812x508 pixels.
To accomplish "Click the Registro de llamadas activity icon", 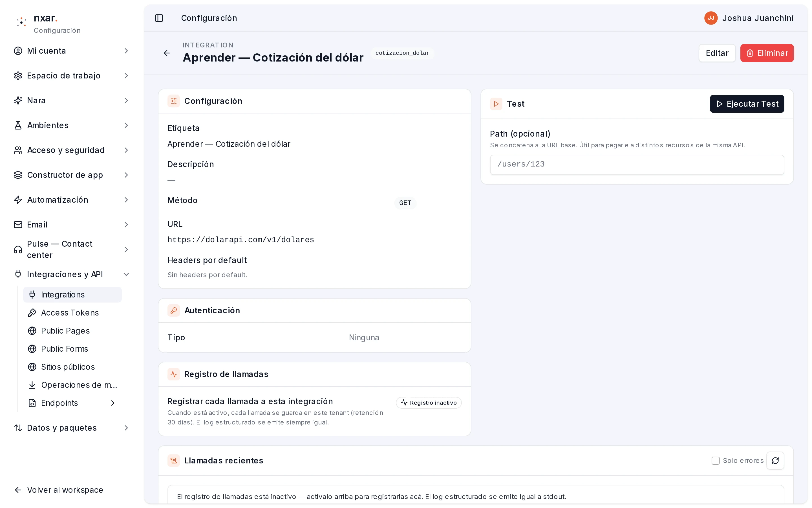I will (173, 374).
